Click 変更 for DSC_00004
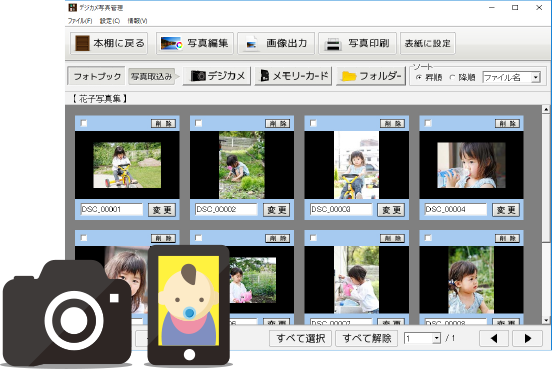 click(506, 210)
